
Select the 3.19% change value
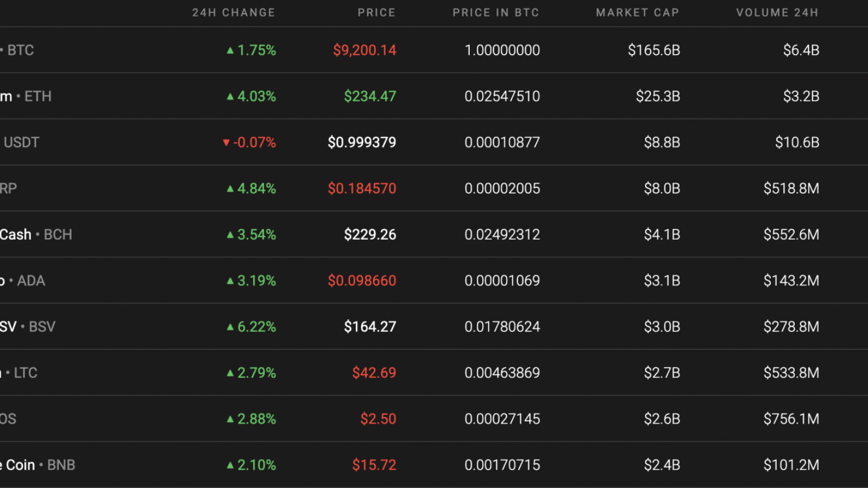[x=257, y=280]
